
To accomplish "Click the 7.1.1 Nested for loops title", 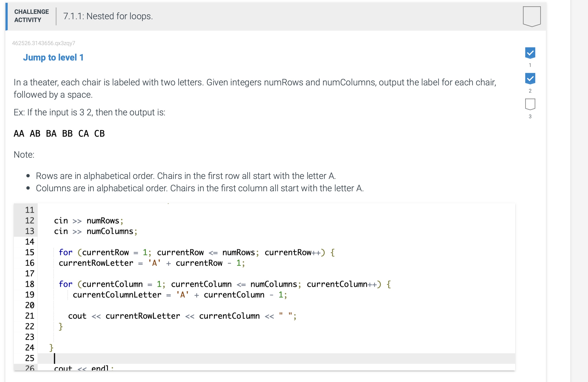I will click(x=108, y=16).
